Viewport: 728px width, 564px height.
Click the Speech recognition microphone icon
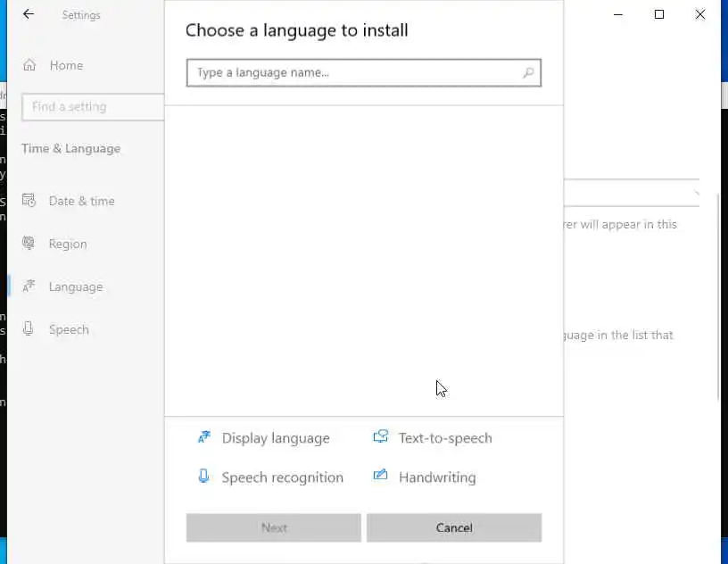[x=204, y=477]
